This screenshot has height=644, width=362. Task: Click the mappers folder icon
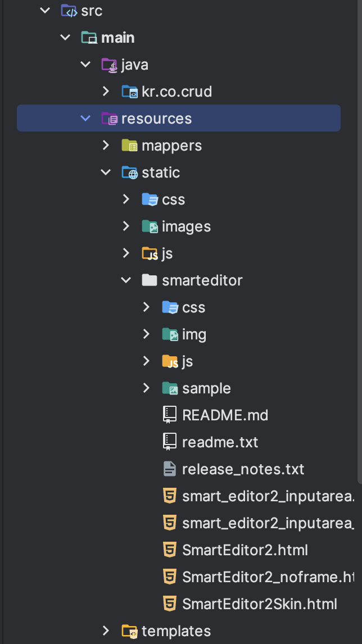130,146
